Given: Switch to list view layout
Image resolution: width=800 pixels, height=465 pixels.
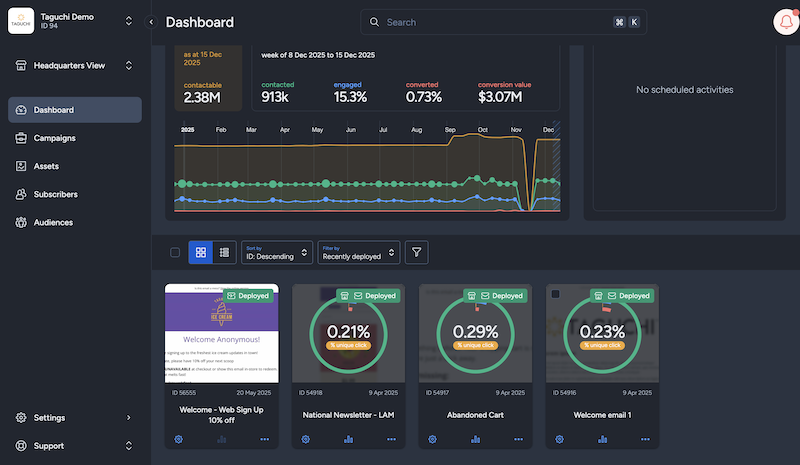Looking at the screenshot, I should (x=224, y=253).
